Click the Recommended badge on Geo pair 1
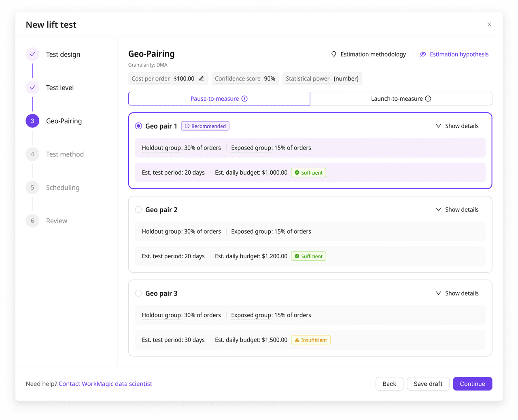Viewport: 518px width, 420px height. coord(205,126)
